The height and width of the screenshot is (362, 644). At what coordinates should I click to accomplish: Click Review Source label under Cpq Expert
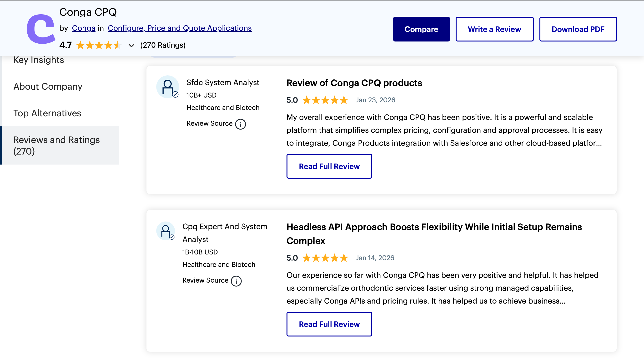coord(205,280)
